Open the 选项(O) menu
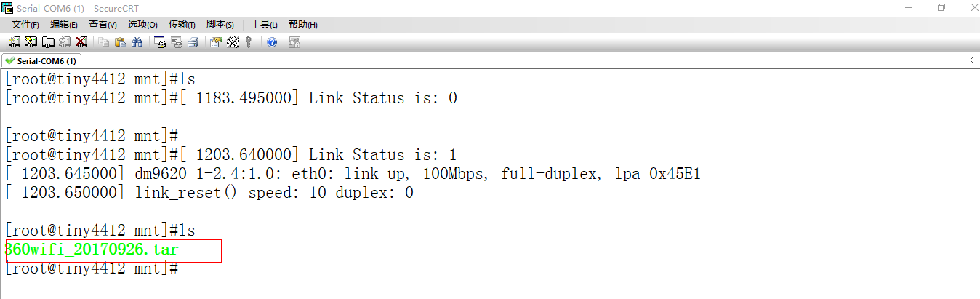This screenshot has width=980, height=299. tap(142, 24)
